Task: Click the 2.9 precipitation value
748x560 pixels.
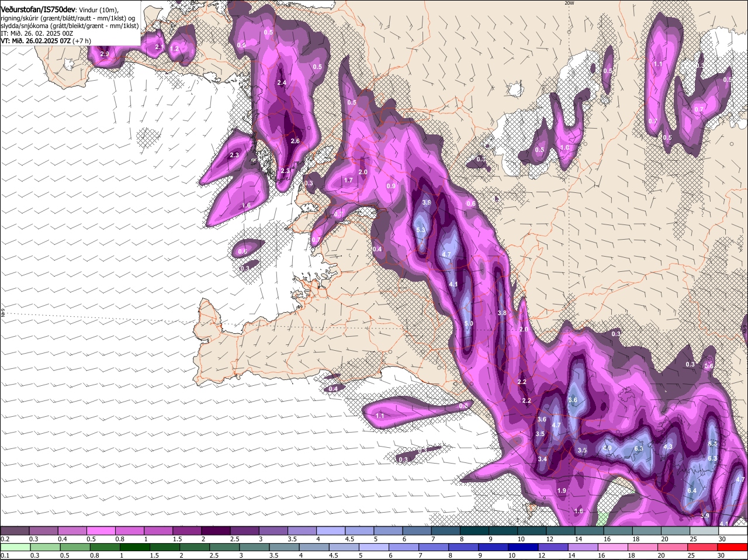Action: pos(105,54)
